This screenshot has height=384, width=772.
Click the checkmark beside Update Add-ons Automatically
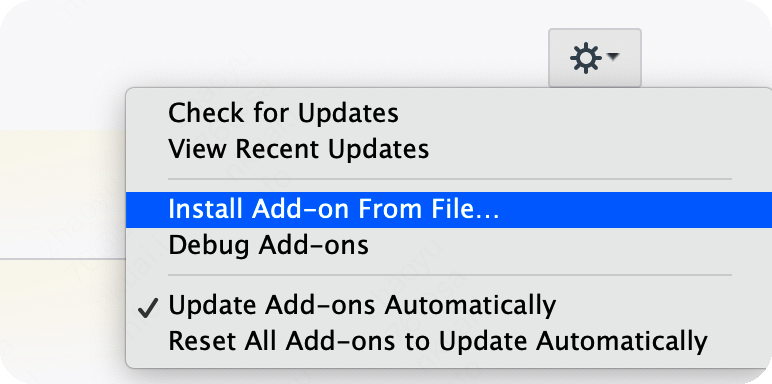point(148,308)
